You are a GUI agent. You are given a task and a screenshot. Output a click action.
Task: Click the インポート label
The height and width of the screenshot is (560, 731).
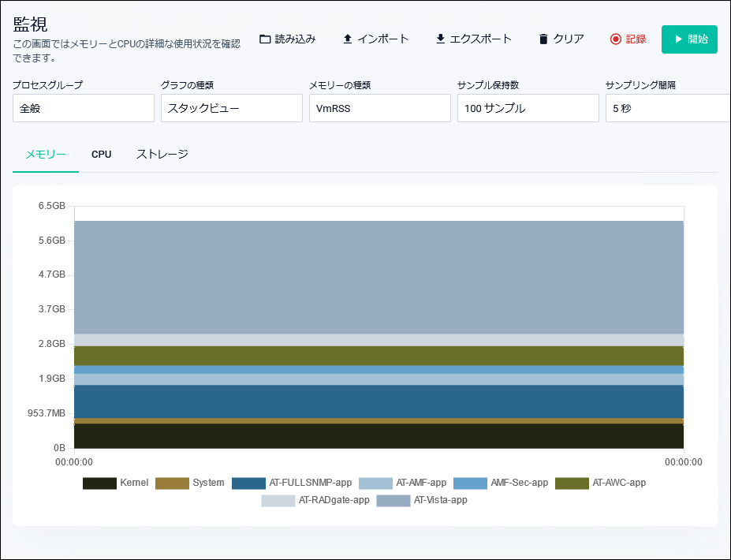pos(382,39)
